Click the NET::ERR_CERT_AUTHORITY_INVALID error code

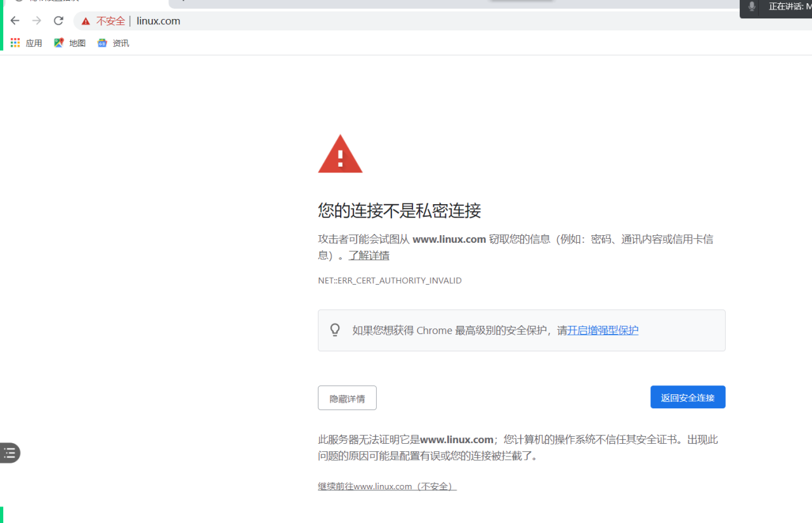pos(390,280)
